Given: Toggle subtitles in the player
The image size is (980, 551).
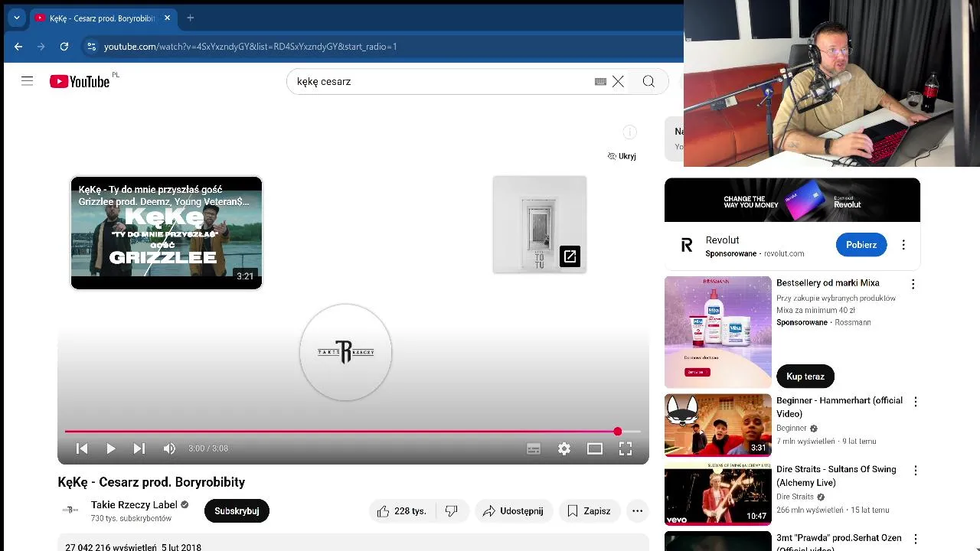Looking at the screenshot, I should tap(534, 448).
